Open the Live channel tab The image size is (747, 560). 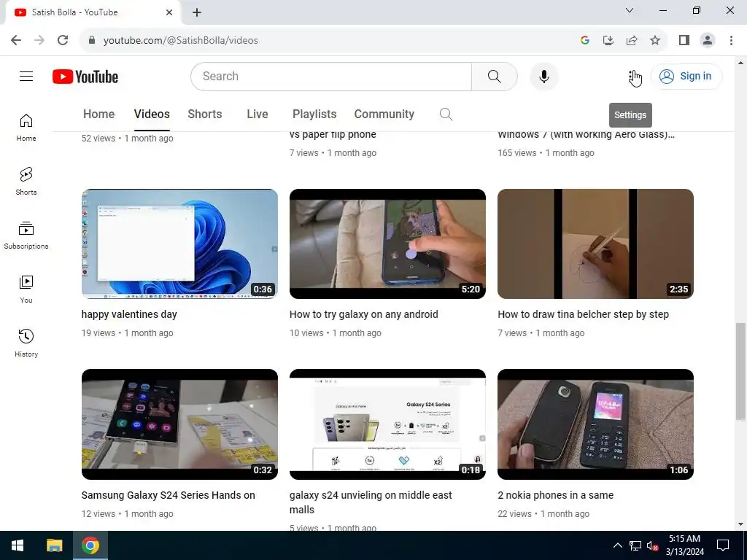(258, 114)
